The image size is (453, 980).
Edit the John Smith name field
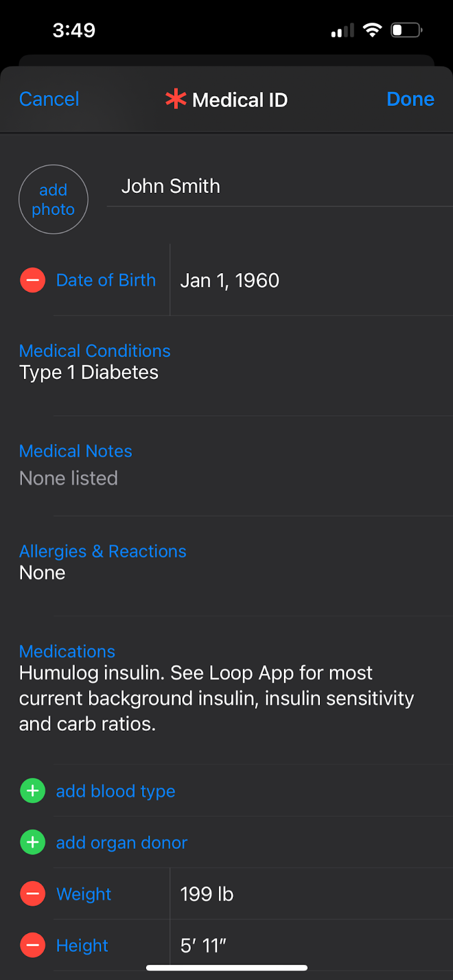coord(171,186)
